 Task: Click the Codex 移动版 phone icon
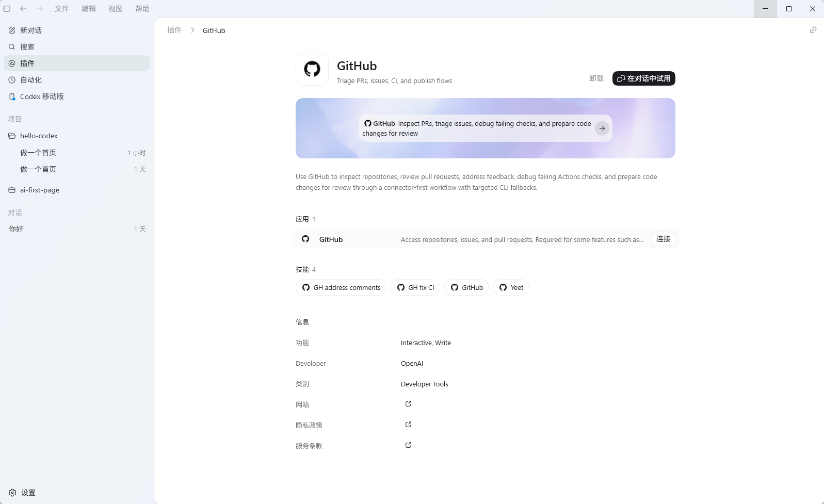tap(12, 96)
